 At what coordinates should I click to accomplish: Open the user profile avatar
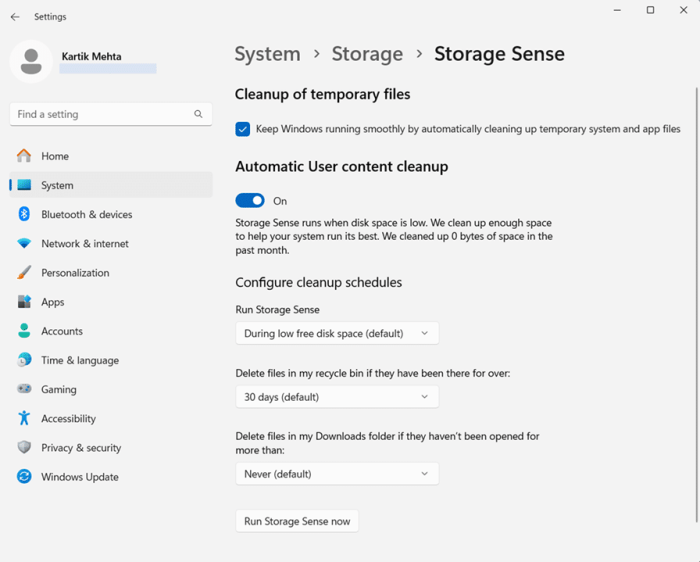(x=31, y=62)
